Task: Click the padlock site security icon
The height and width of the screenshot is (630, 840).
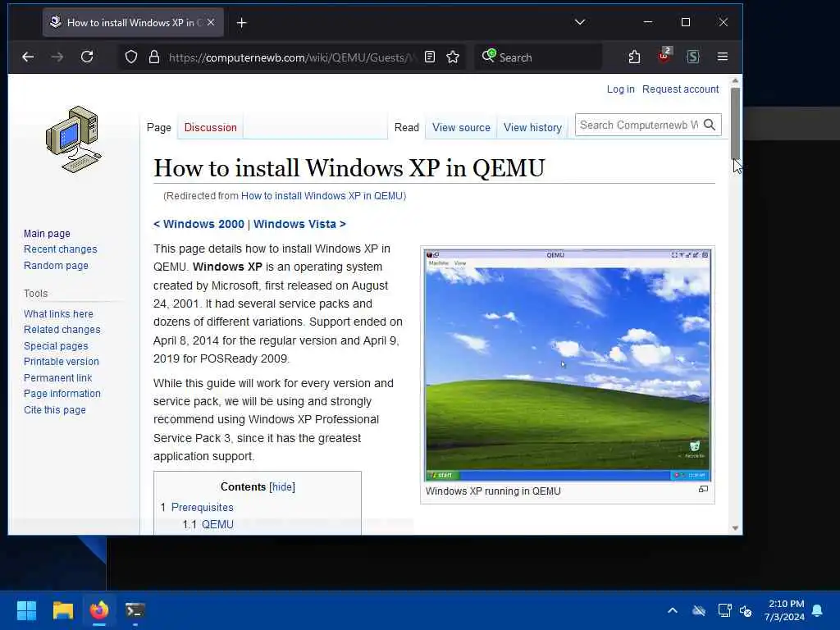Action: click(x=154, y=57)
